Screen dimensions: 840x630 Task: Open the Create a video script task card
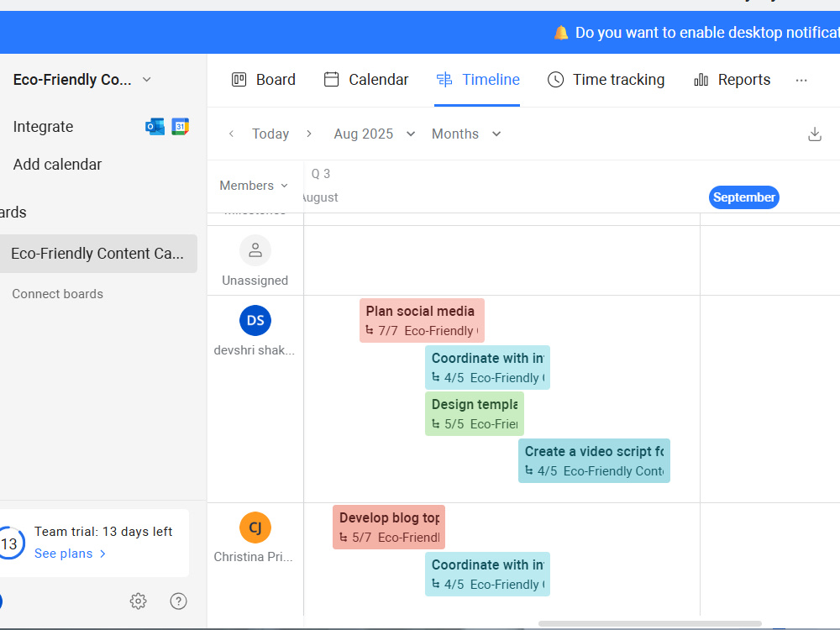tap(594, 460)
